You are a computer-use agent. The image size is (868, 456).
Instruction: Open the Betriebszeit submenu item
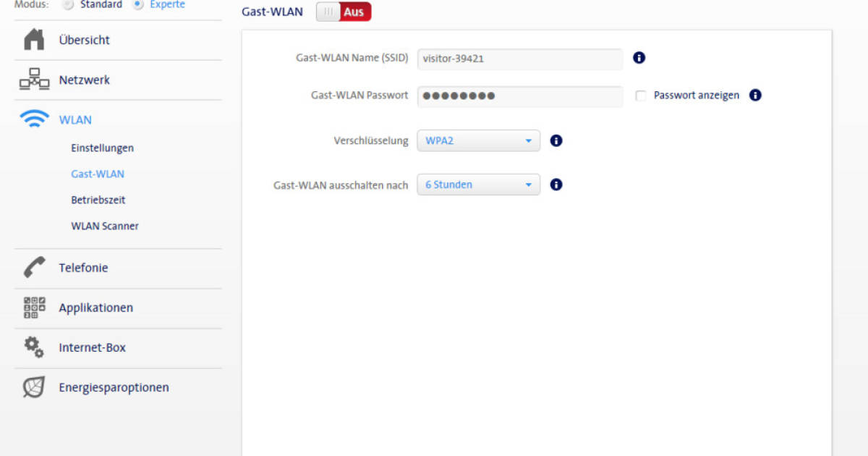pyautogui.click(x=98, y=200)
